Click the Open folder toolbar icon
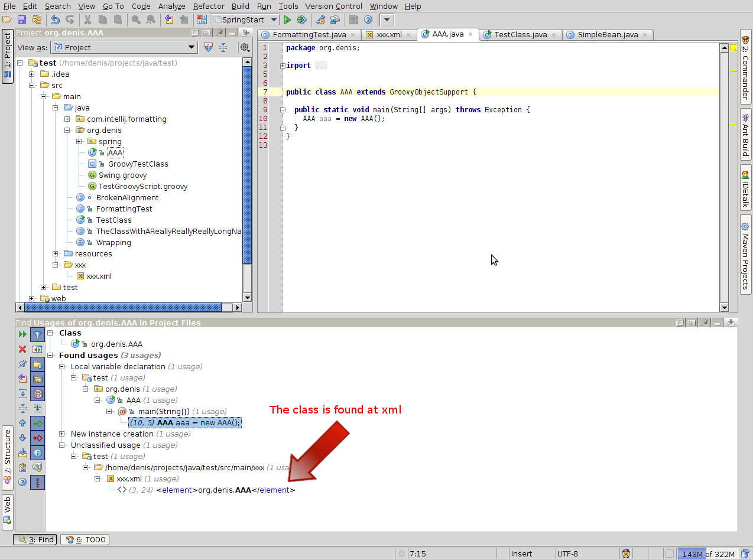The height and width of the screenshot is (560, 753). click(7, 19)
